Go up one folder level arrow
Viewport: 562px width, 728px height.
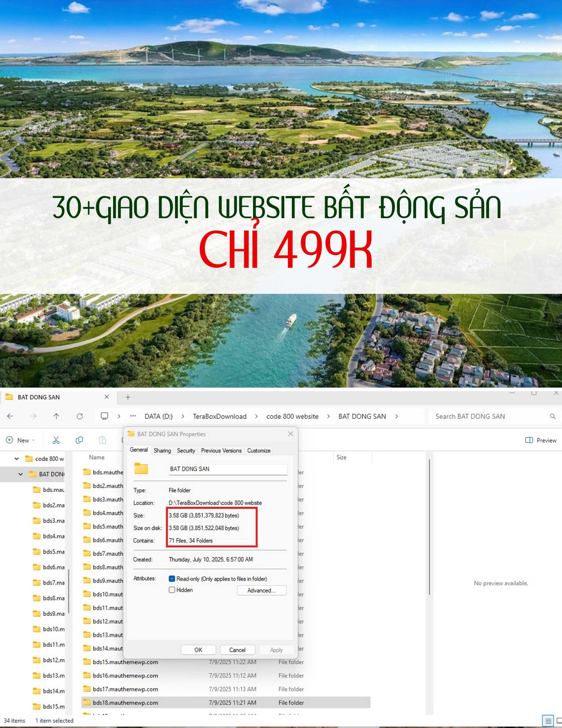click(56, 416)
